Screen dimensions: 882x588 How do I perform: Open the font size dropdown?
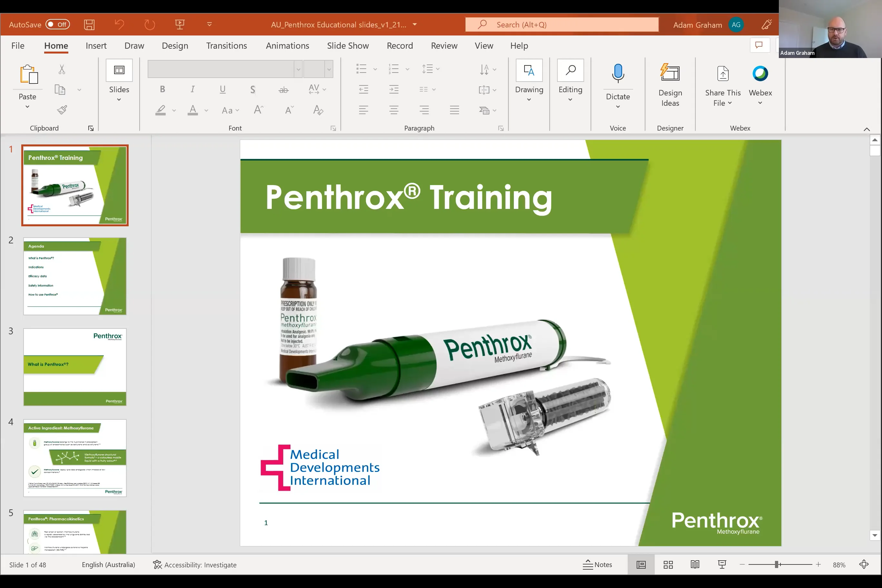(329, 69)
